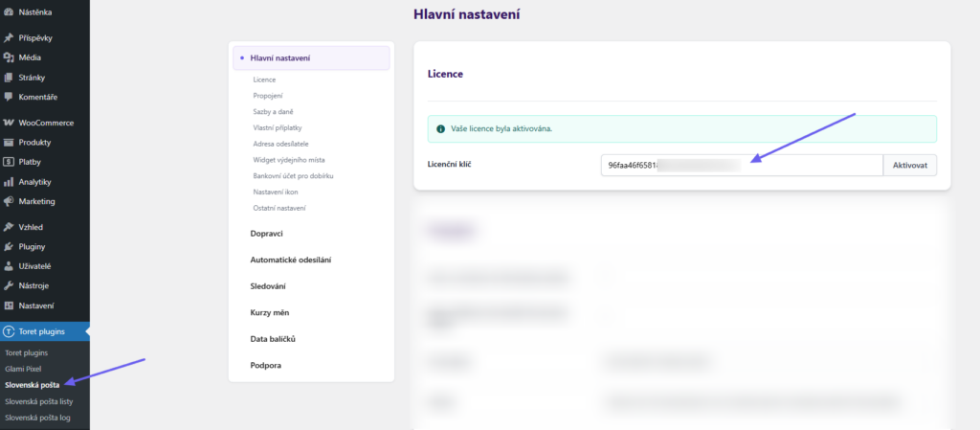Click the Licence card heading
The width and height of the screenshot is (980, 430).
coord(445,74)
